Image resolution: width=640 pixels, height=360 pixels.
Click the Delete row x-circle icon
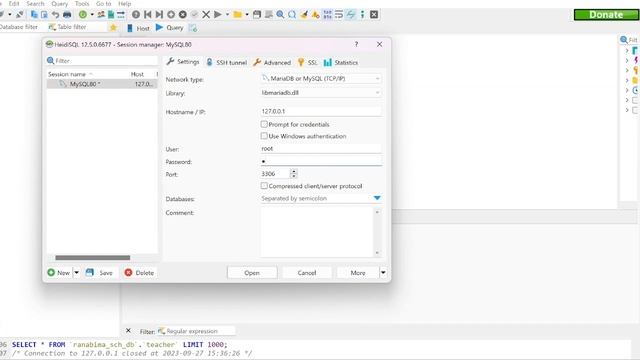pyautogui.click(x=182, y=15)
